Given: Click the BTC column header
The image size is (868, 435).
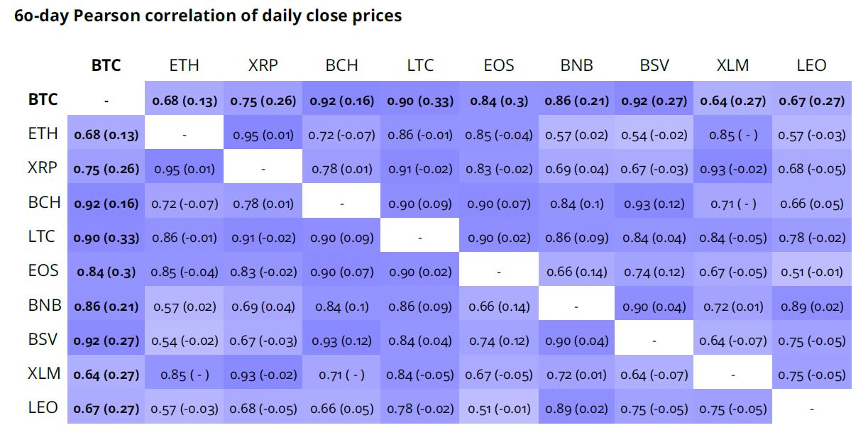Looking at the screenshot, I should (106, 66).
